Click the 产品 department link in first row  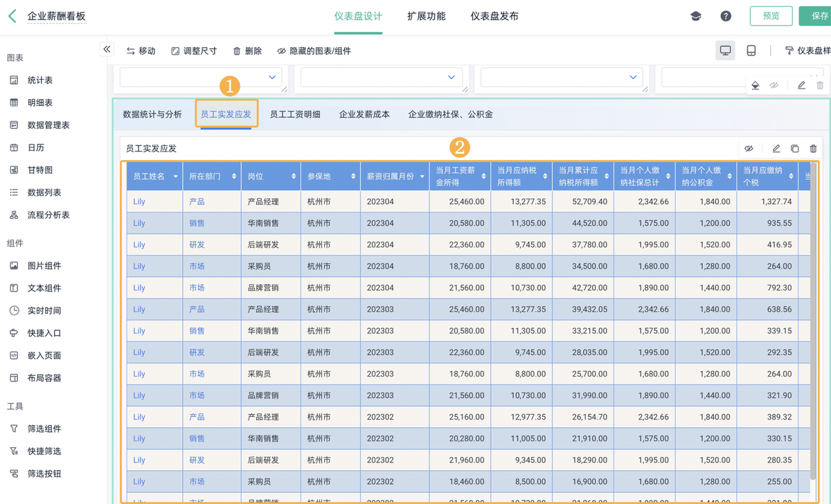pyautogui.click(x=197, y=201)
